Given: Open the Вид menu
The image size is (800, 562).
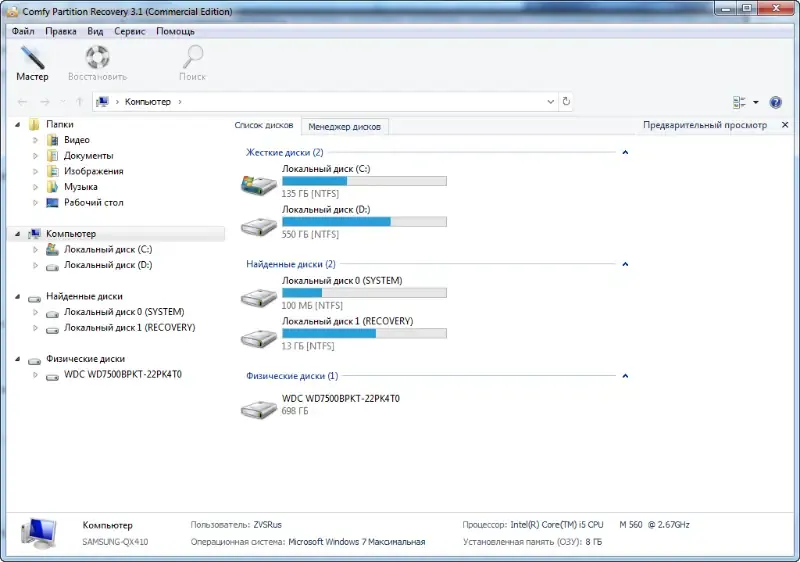Looking at the screenshot, I should pyautogui.click(x=95, y=31).
